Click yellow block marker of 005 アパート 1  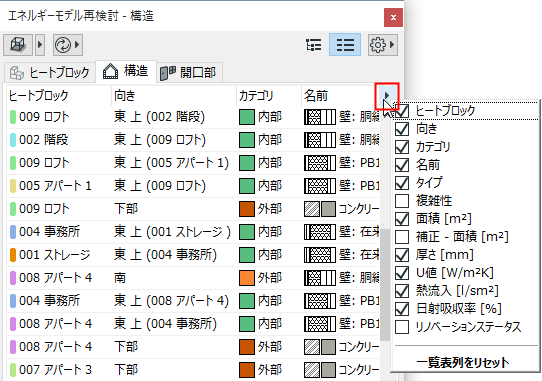13,186
